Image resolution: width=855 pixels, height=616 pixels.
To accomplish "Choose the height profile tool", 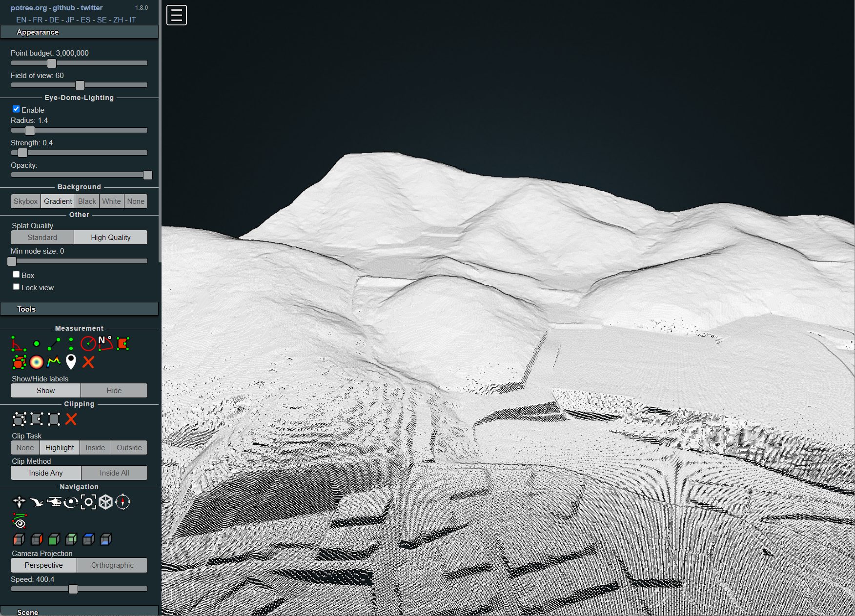I will coord(54,362).
